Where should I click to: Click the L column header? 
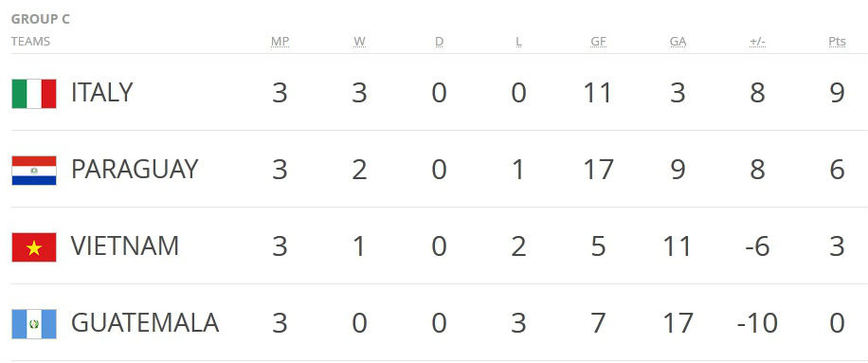518,42
